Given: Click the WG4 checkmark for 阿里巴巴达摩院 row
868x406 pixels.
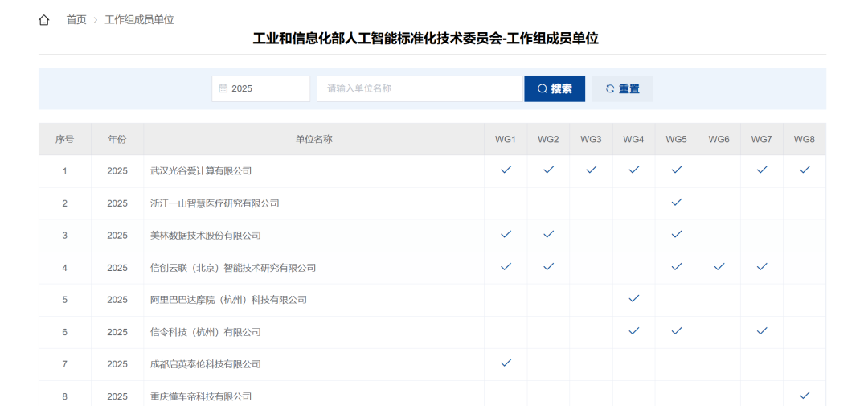Looking at the screenshot, I should [x=633, y=298].
